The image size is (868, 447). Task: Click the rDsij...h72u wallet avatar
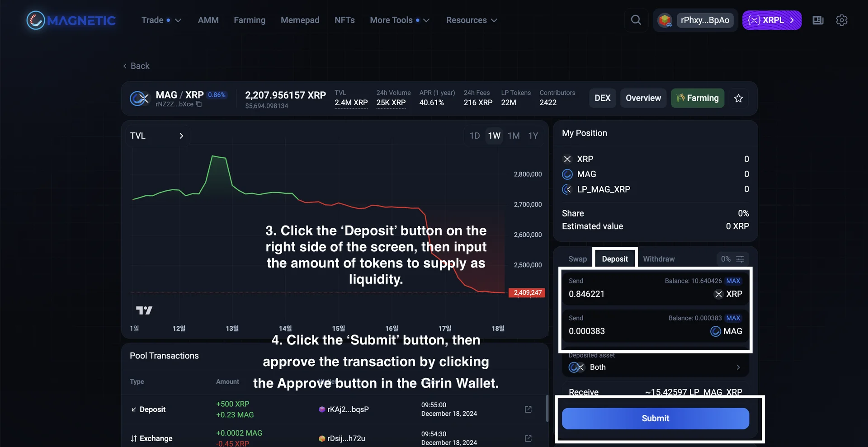click(x=322, y=438)
